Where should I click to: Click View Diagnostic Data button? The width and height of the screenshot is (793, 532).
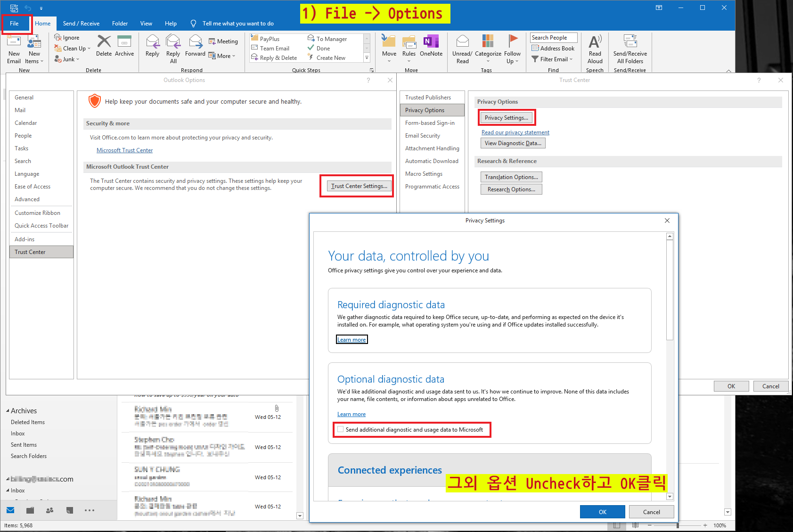(x=513, y=143)
